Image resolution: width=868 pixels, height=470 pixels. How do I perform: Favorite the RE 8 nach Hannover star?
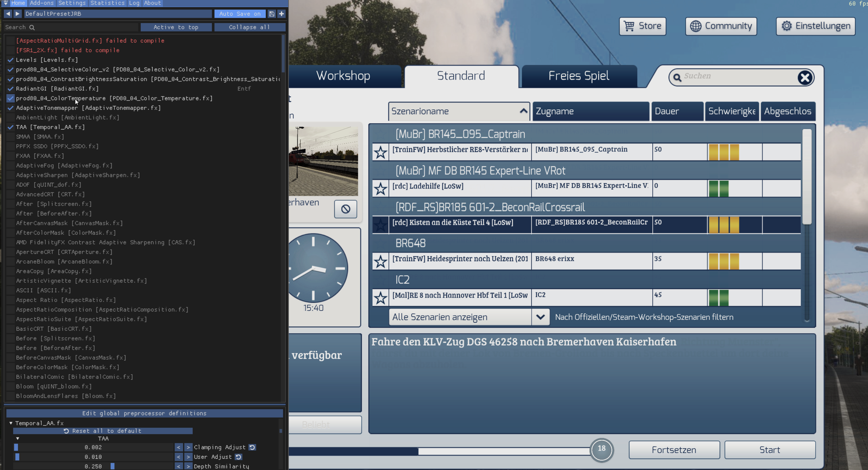pyautogui.click(x=381, y=298)
